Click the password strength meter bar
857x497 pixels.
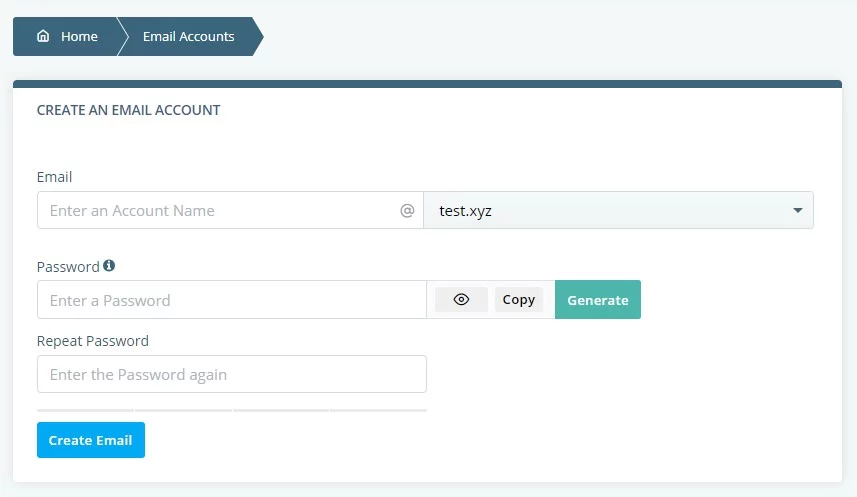[x=232, y=410]
